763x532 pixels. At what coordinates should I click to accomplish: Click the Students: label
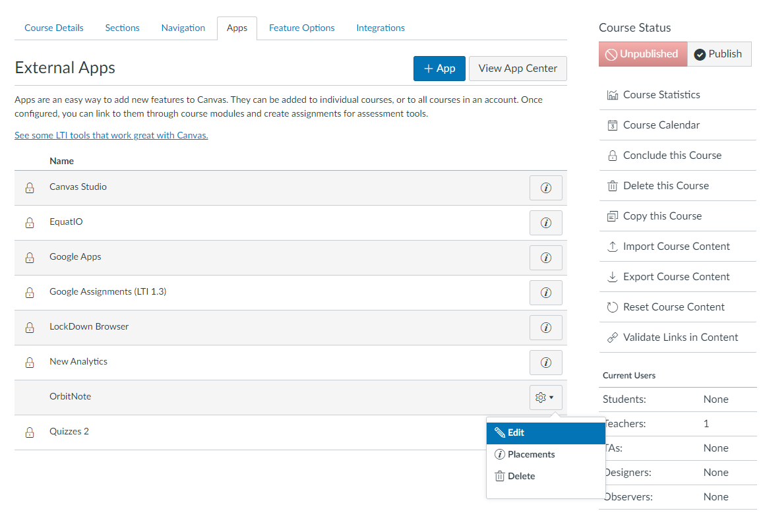pos(625,399)
